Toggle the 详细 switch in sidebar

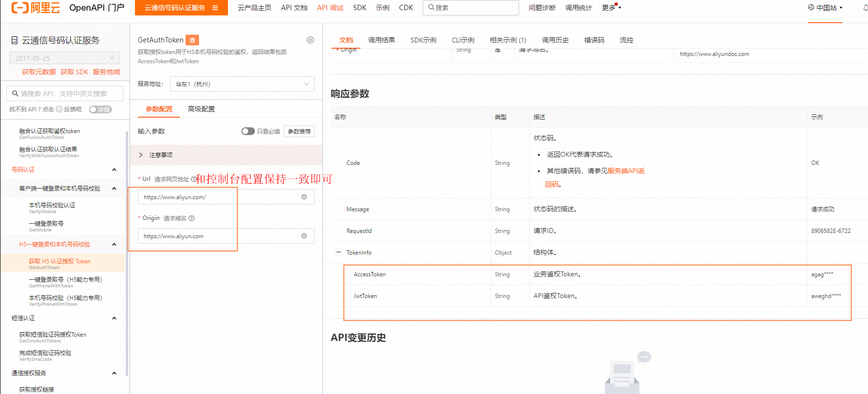coord(100,109)
